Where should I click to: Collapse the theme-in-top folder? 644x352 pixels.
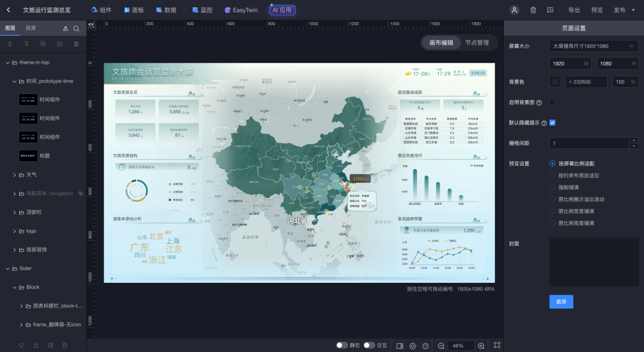(x=7, y=63)
